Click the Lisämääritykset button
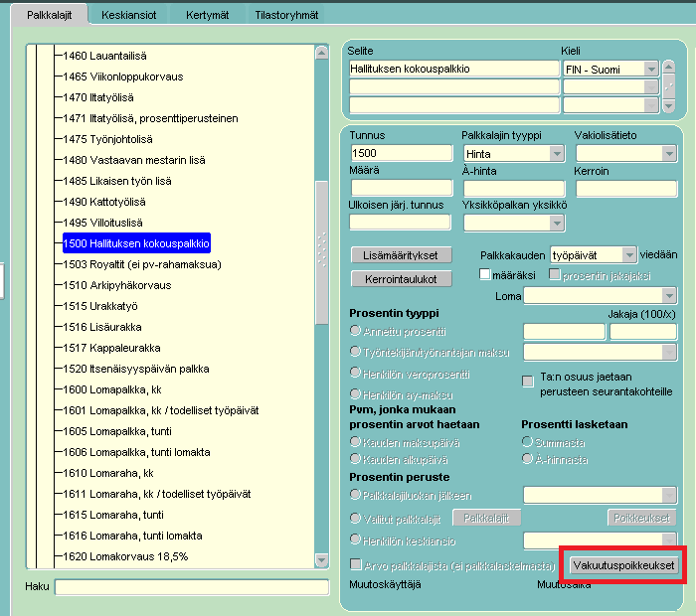Image resolution: width=696 pixels, height=616 pixels. pos(402,255)
